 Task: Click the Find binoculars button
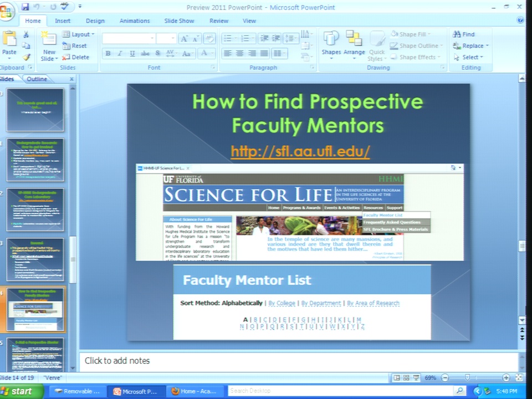(464, 34)
